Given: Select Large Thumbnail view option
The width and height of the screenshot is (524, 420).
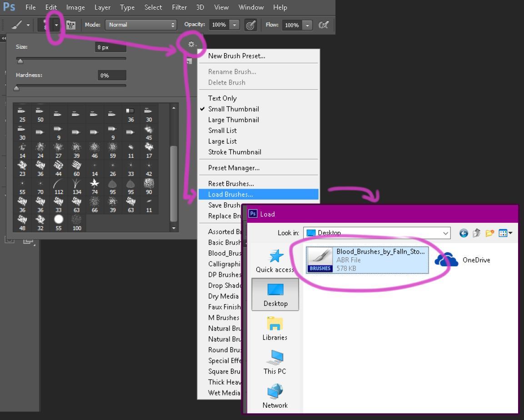Looking at the screenshot, I should coord(258,120).
